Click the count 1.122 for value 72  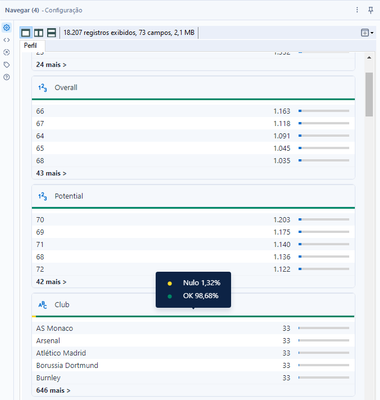pyautogui.click(x=282, y=269)
